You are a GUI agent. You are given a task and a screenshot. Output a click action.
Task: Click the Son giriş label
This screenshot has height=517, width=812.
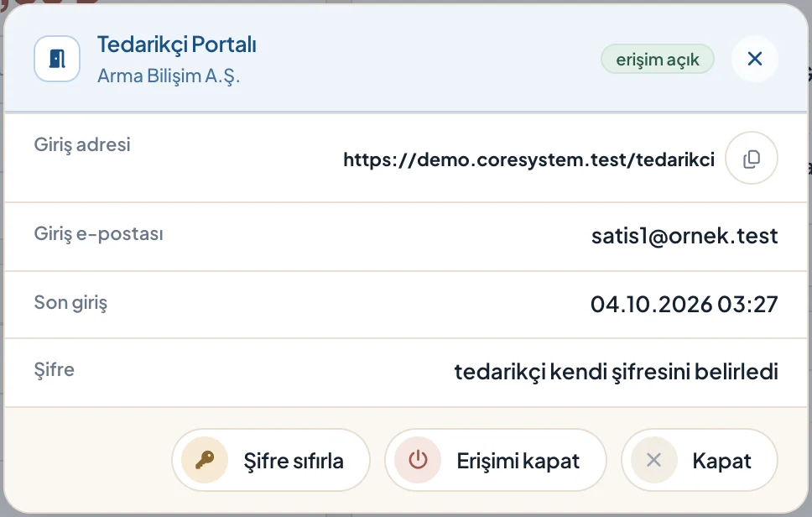(x=71, y=302)
